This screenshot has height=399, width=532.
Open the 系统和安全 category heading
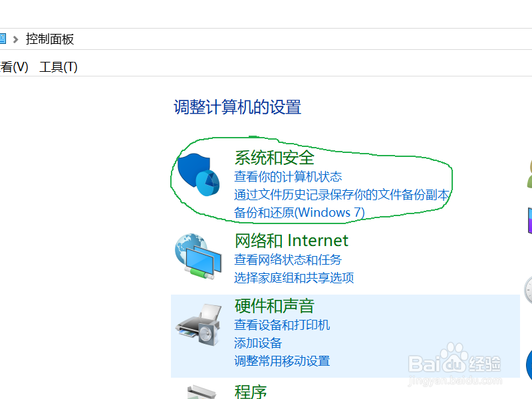[x=275, y=158]
